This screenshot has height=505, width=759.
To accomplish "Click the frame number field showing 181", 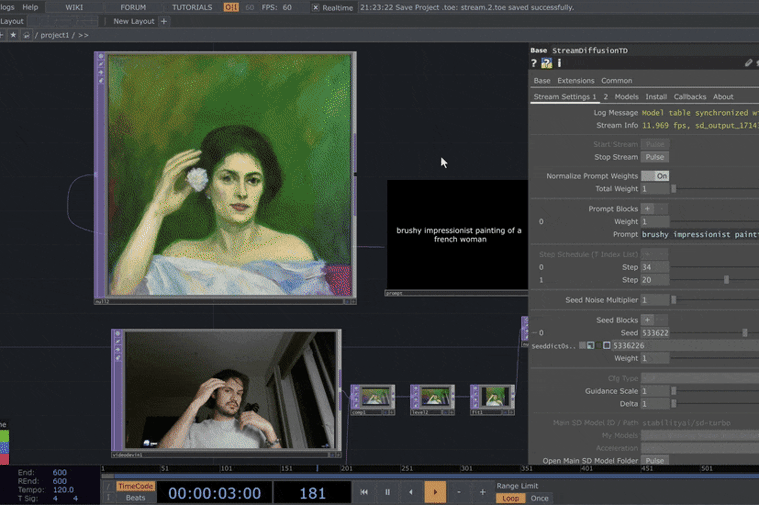I will (x=313, y=493).
